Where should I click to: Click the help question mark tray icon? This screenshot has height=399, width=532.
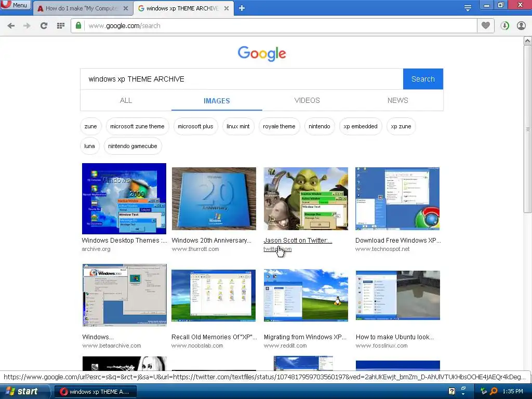pos(451,391)
